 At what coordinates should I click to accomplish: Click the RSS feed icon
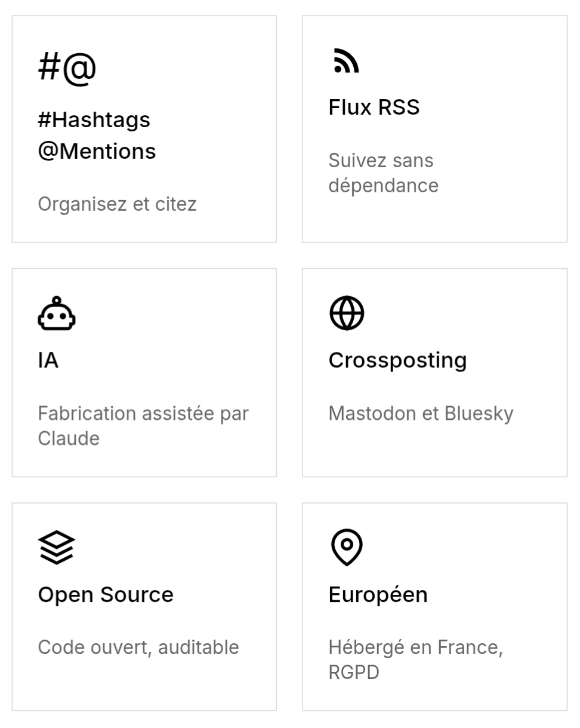[x=347, y=61]
